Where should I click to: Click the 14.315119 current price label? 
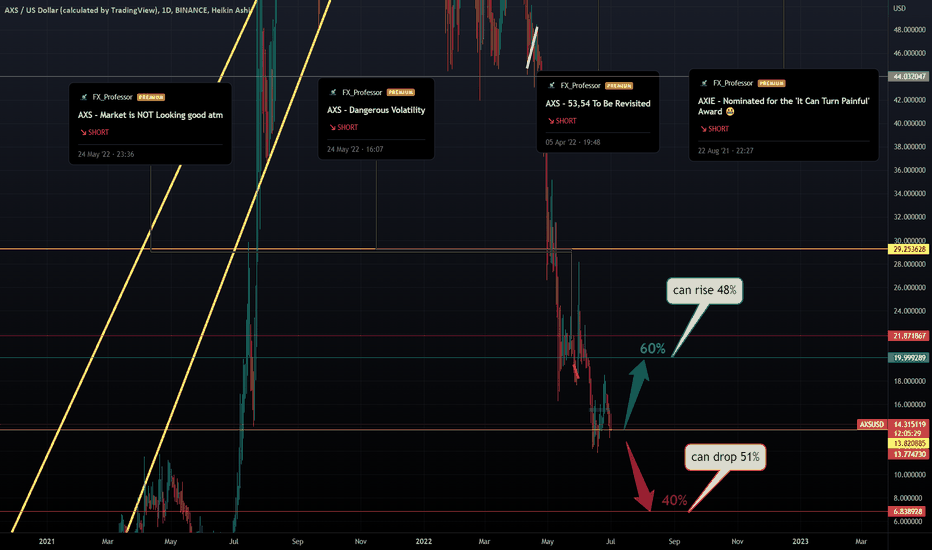point(908,425)
